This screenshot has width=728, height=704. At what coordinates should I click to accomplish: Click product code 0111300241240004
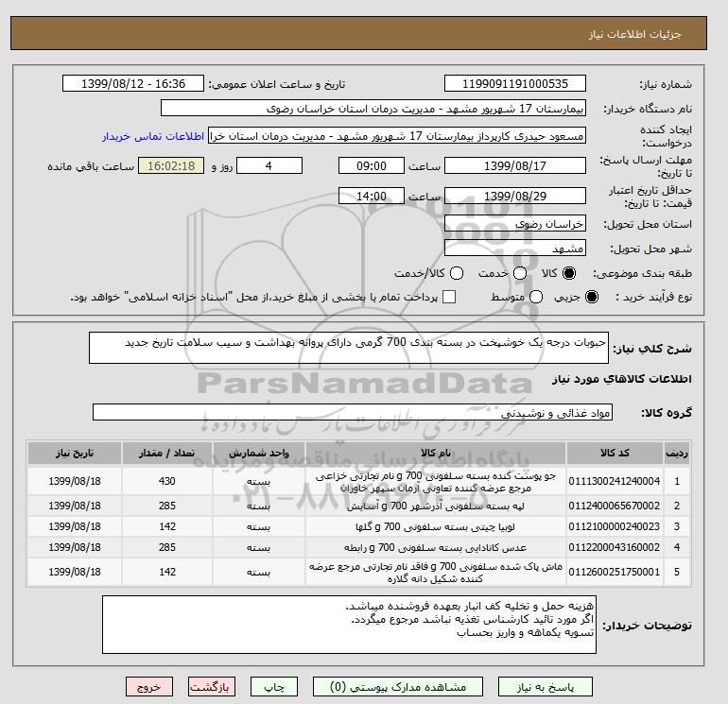click(x=615, y=481)
